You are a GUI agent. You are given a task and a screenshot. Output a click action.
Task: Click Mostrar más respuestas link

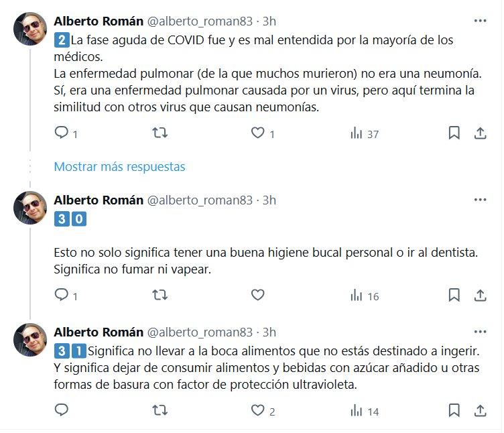(x=119, y=166)
